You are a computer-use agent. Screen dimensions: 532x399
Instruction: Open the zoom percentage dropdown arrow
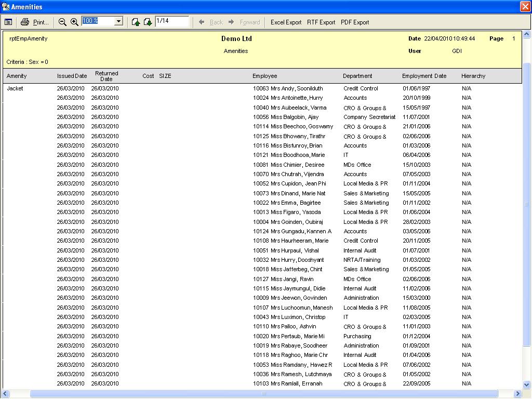(118, 21)
